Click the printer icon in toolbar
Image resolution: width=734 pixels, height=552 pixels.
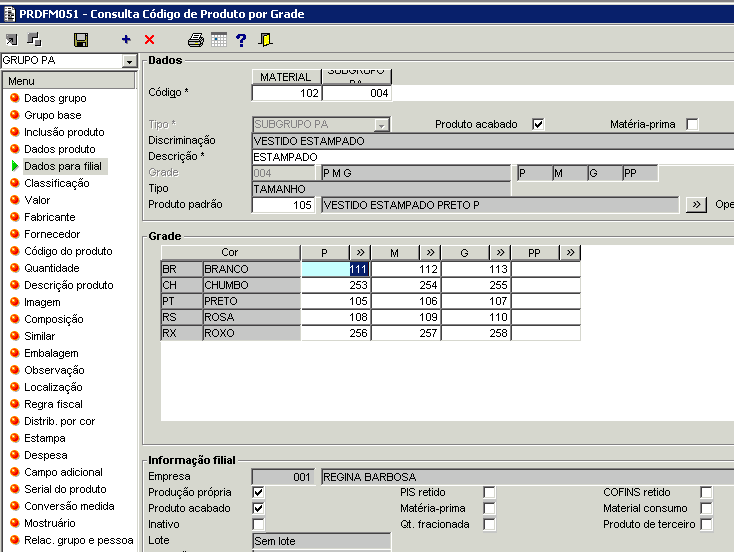coord(196,40)
